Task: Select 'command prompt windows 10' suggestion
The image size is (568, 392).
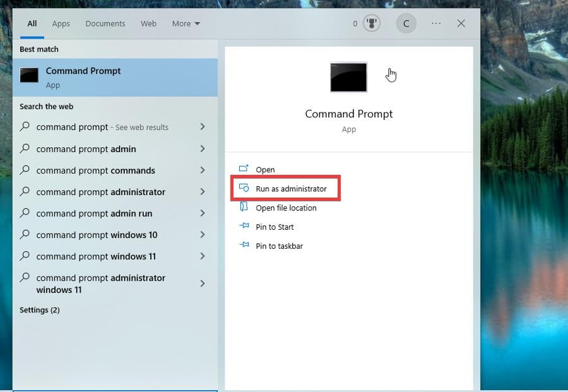Action: [x=115, y=235]
